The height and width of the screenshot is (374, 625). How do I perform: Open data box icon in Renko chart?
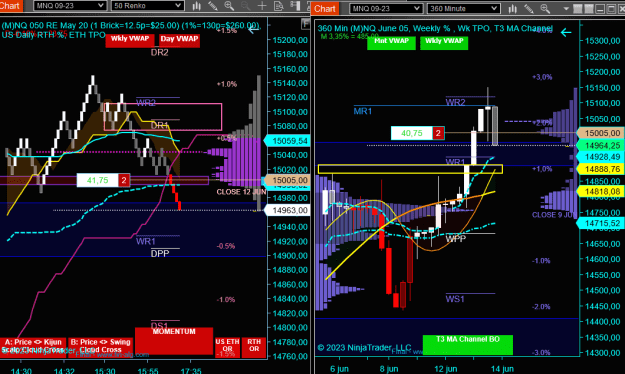pyautogui.click(x=279, y=6)
